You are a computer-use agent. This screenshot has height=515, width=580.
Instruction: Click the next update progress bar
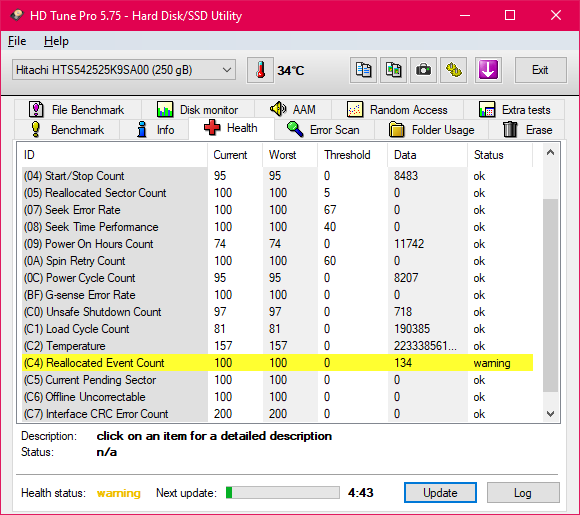click(x=283, y=492)
